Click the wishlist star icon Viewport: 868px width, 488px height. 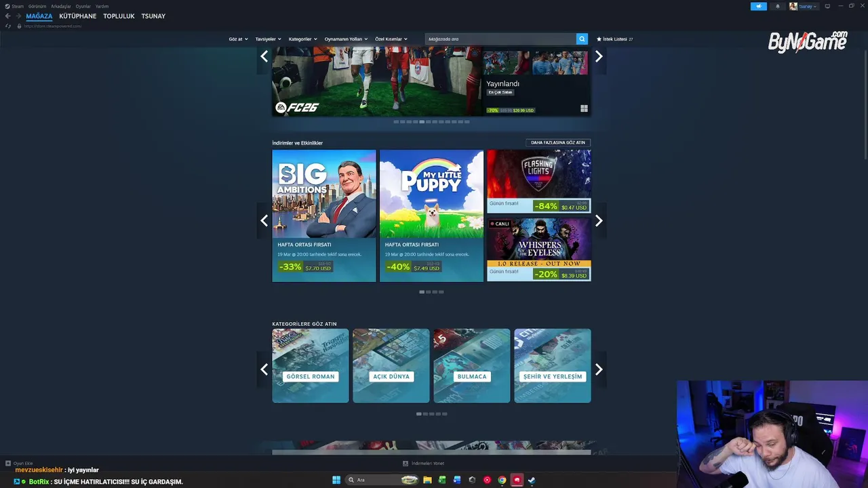point(599,39)
